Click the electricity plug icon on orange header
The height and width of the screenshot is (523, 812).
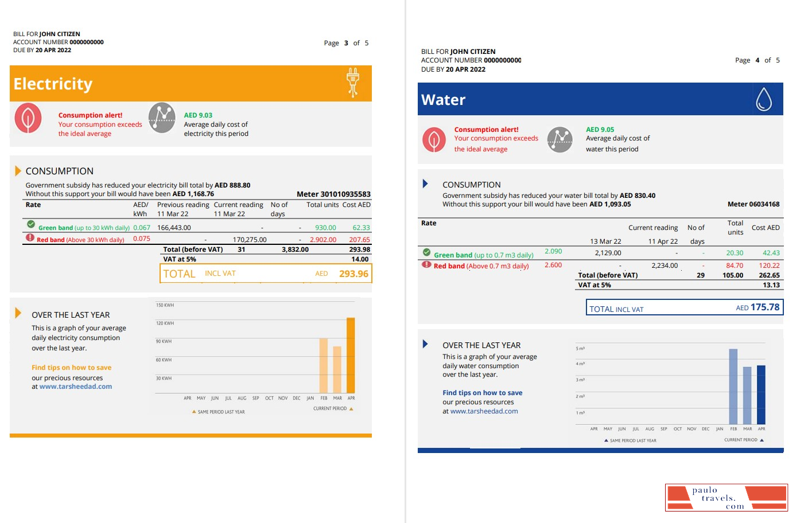click(x=353, y=83)
